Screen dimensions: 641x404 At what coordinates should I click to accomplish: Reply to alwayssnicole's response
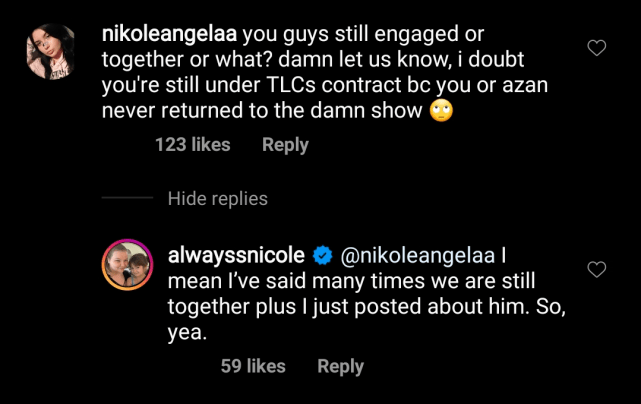[x=340, y=366]
